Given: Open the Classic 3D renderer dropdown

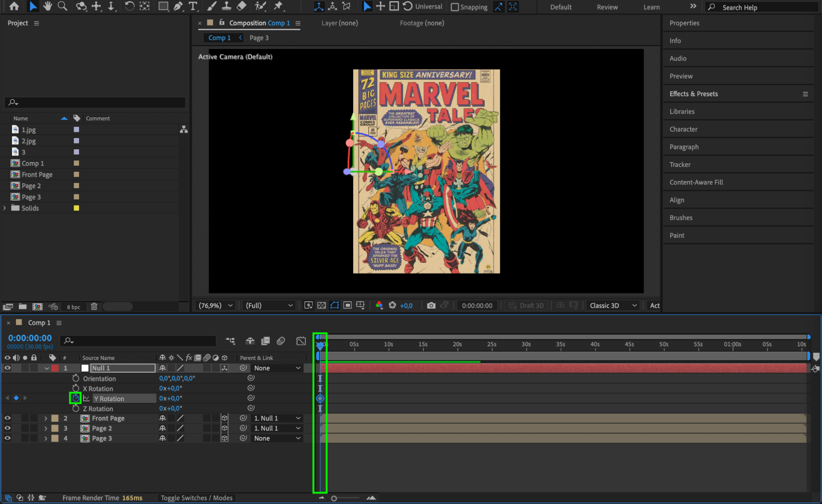Looking at the screenshot, I should pyautogui.click(x=613, y=305).
